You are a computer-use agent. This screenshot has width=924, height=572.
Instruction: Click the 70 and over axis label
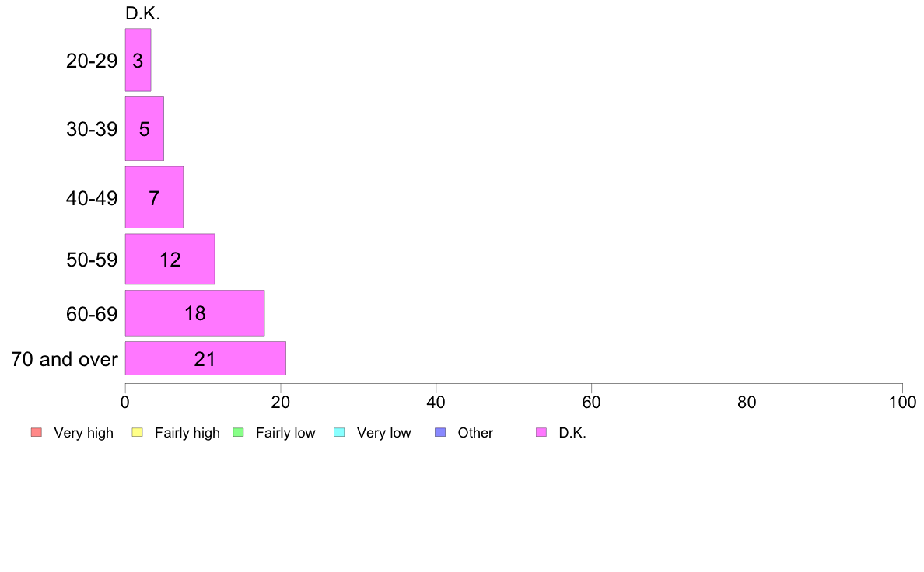[x=65, y=359]
